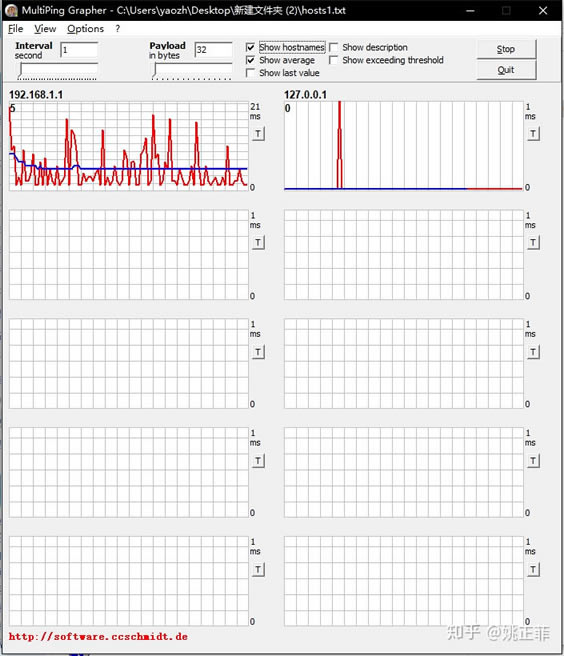564x656 pixels.
Task: Open the View menu
Action: pos(45,29)
